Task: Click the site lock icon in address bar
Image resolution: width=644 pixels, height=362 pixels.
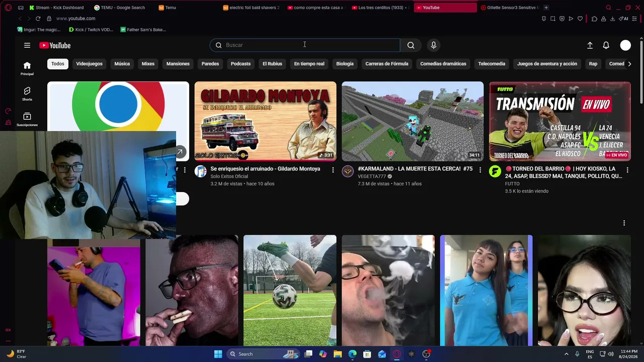Action: point(49,19)
